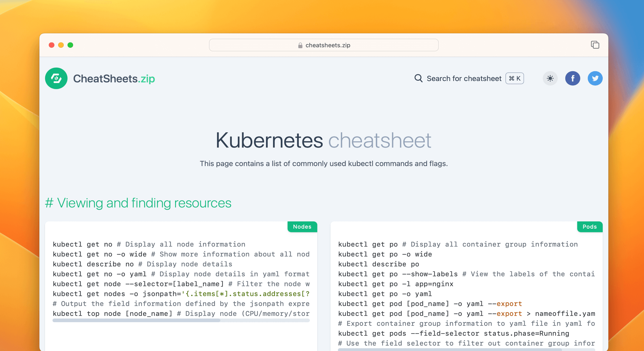Click the cheatsheets.zip address bar

tap(324, 45)
